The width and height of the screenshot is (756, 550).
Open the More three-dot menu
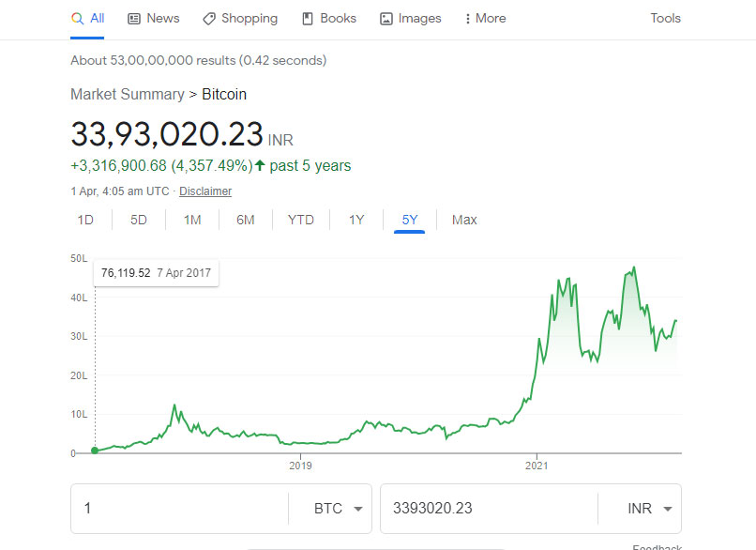pos(485,19)
